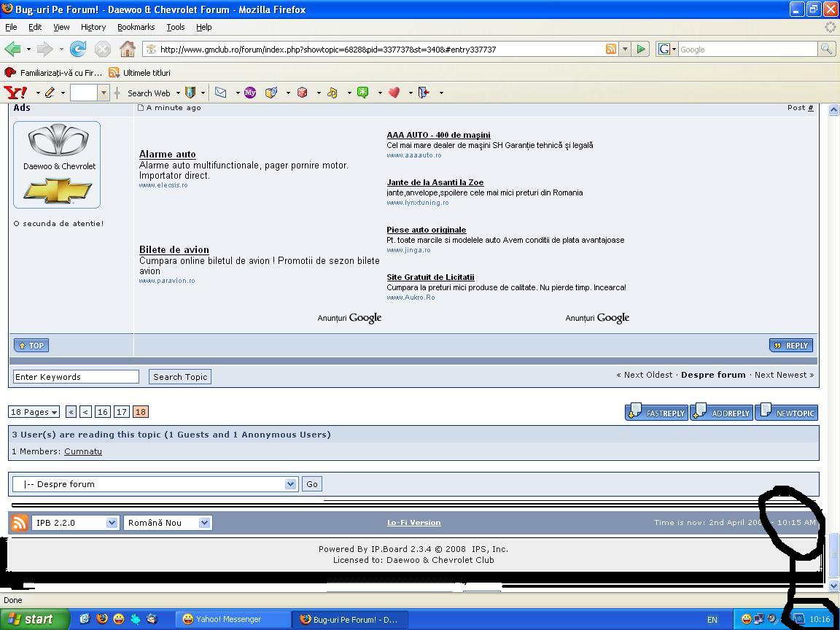Open the Română Nou language dropdown
840x630 pixels.
(x=168, y=523)
